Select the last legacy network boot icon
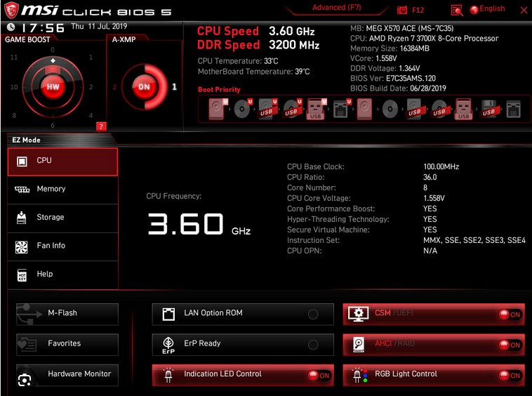Screen dimensions: 532x396 [513, 109]
